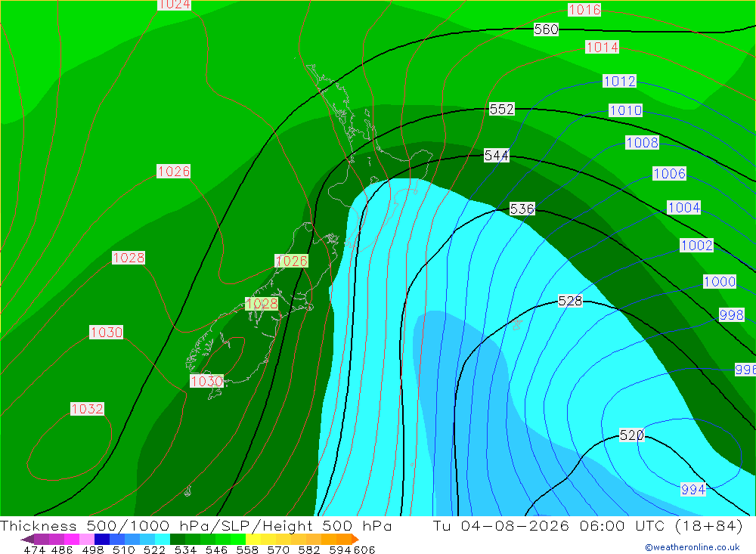This screenshot has width=756, height=554.
Task: Click the date 'Tu 04-08-2026'
Action: pyautogui.click(x=501, y=525)
